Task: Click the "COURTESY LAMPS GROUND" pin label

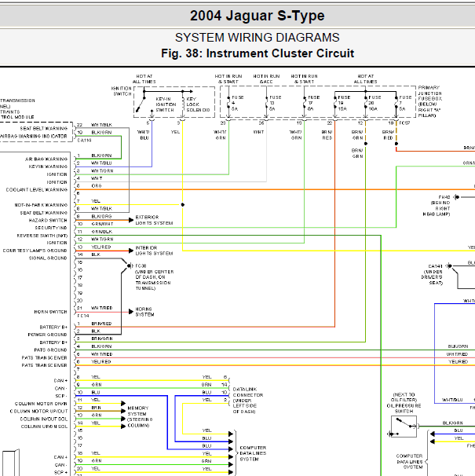Action: (35, 251)
